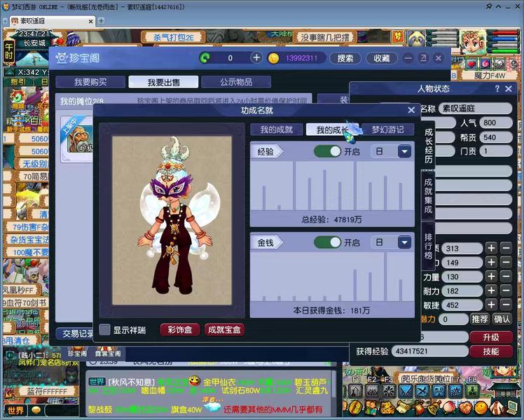
Task: Click the plus icon next to balance 0
Action: point(256,58)
